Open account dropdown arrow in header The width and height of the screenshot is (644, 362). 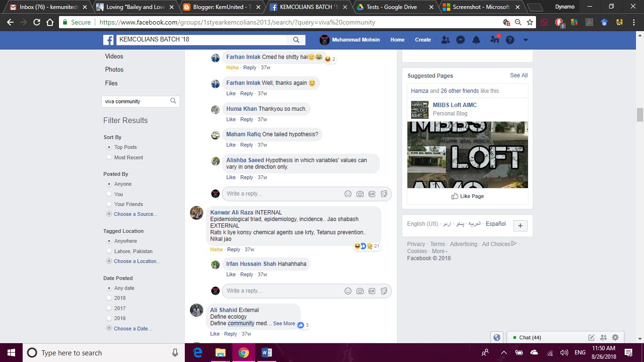pyautogui.click(x=526, y=40)
